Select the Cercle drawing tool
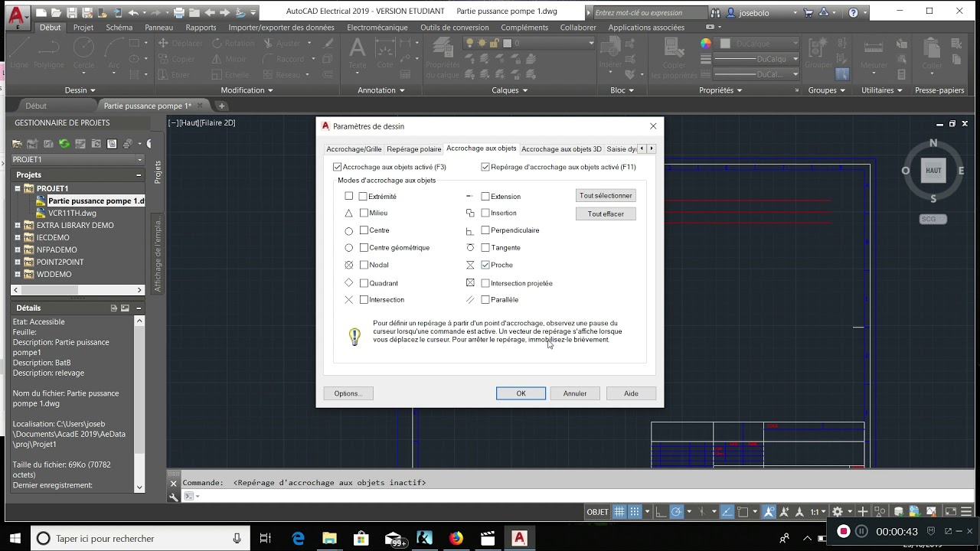980x551 pixels. tap(83, 52)
